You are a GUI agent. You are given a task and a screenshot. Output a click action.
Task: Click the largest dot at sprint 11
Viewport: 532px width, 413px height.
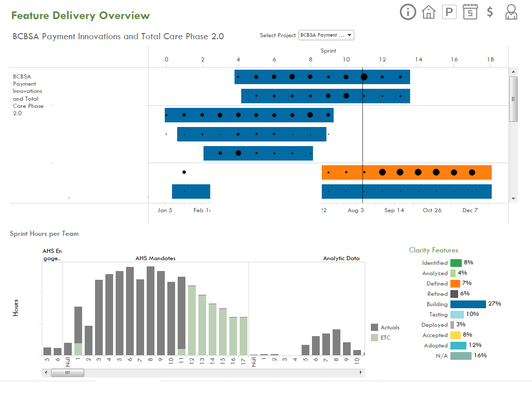(x=364, y=77)
